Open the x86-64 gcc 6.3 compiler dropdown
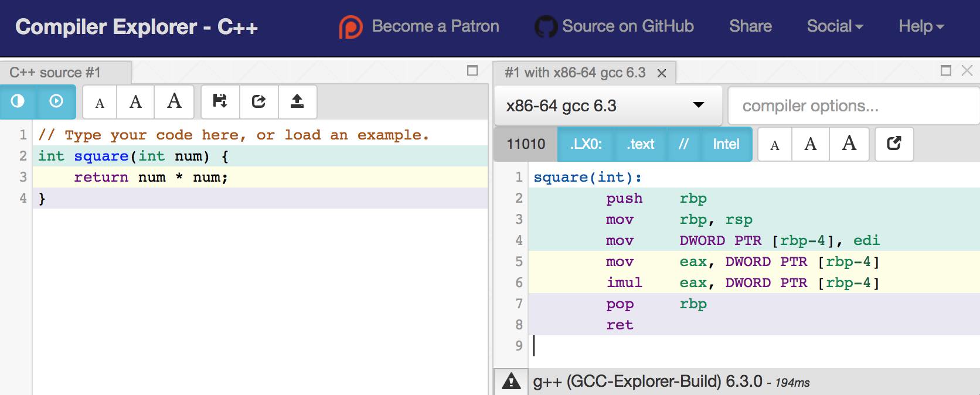 pos(608,105)
